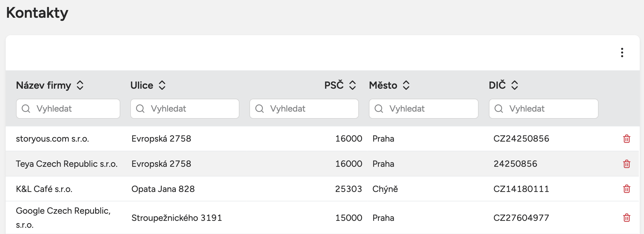The height and width of the screenshot is (234, 644).
Task: Delete the storyous.com s.r.o. contact
Action: tap(627, 139)
